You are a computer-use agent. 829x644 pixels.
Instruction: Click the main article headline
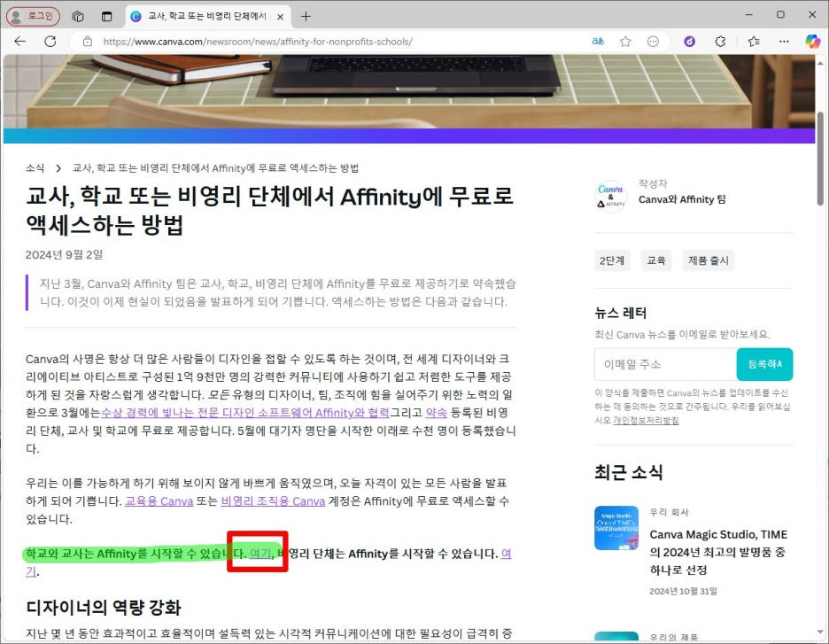tap(269, 211)
